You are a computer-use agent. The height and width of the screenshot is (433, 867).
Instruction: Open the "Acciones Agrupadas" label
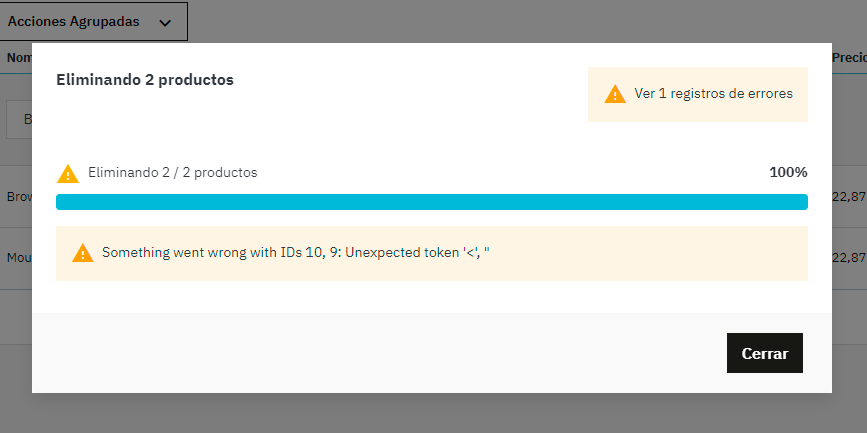74,21
